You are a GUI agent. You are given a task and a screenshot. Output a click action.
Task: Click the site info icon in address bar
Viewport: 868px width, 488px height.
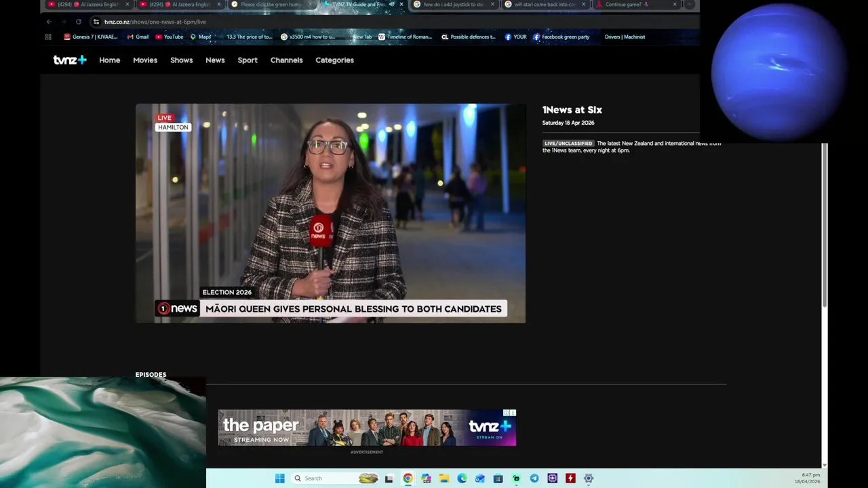[x=96, y=22]
